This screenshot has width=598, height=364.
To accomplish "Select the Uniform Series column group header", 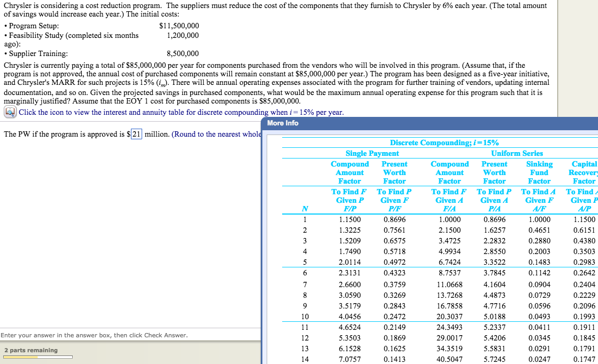I will pyautogui.click(x=517, y=153).
